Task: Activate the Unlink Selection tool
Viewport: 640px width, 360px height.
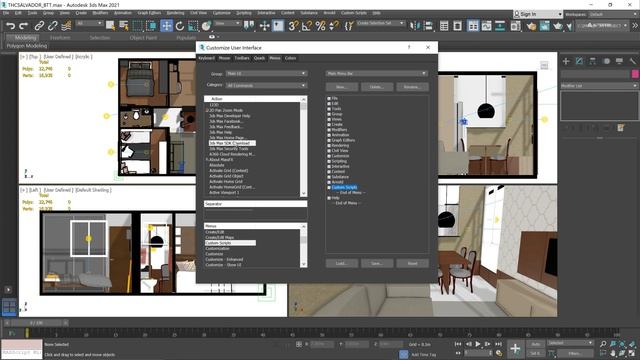Action: pos(53,26)
